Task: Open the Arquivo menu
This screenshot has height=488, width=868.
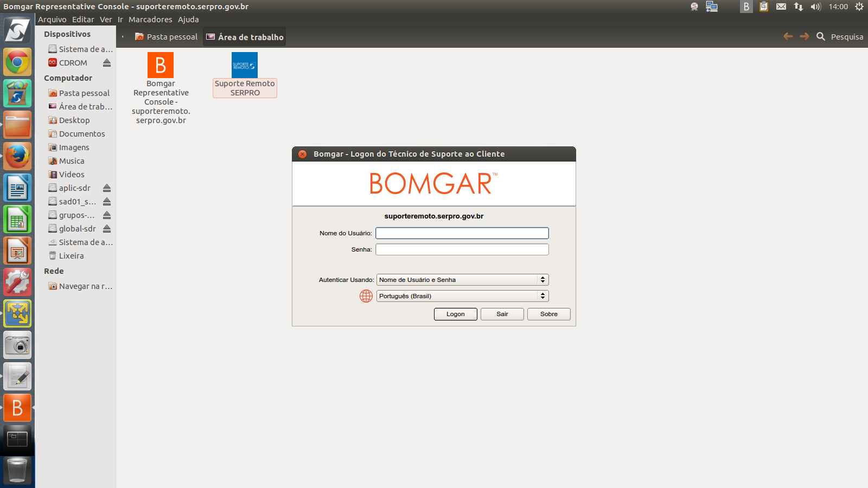Action: click(x=52, y=20)
